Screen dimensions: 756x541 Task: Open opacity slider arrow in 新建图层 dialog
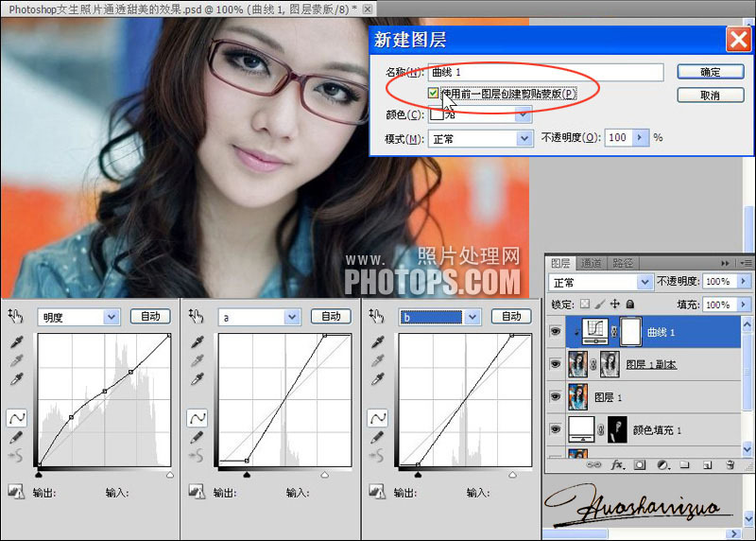[x=640, y=137]
